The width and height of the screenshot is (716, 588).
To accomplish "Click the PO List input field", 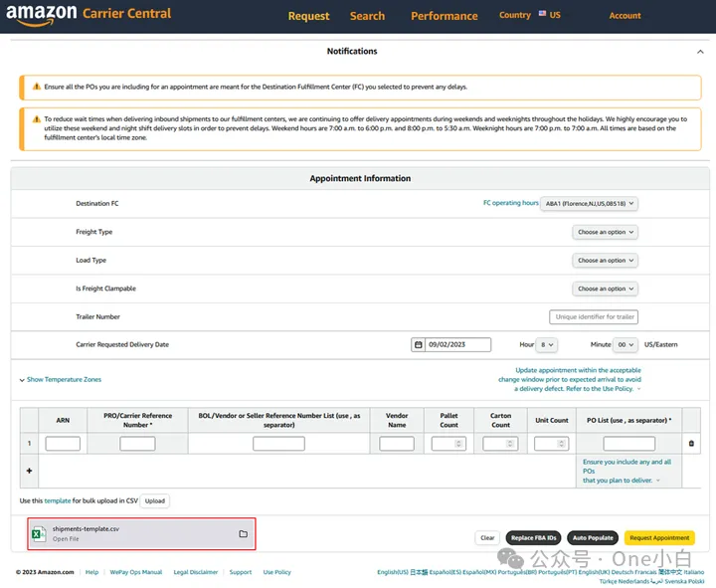I will coord(628,444).
